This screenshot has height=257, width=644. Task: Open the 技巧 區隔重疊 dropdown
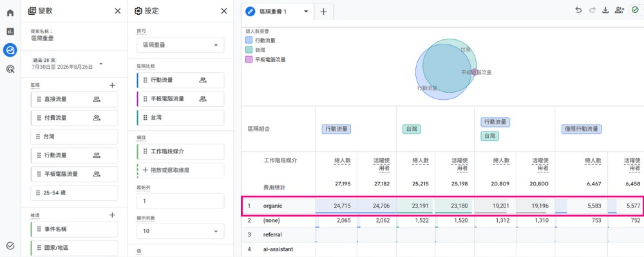click(180, 44)
